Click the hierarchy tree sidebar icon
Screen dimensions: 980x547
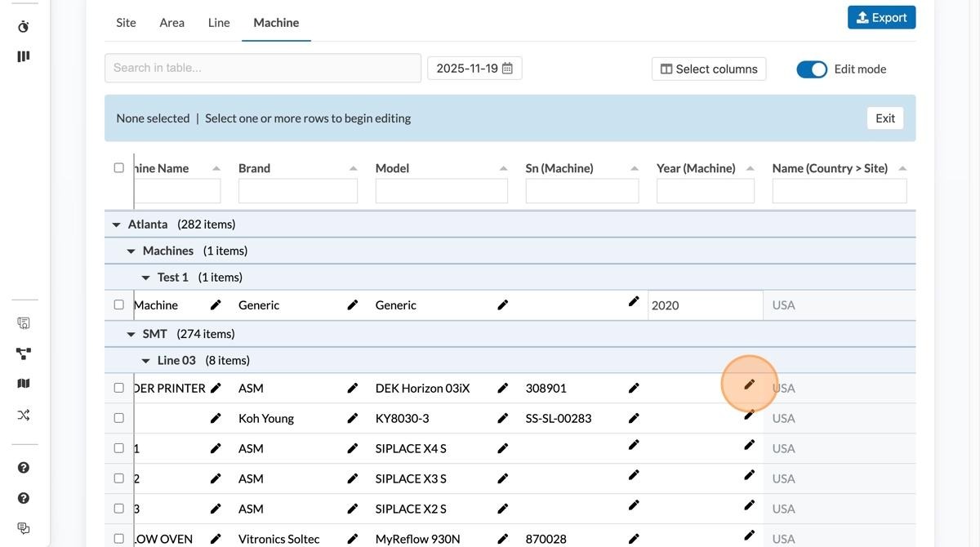(24, 354)
